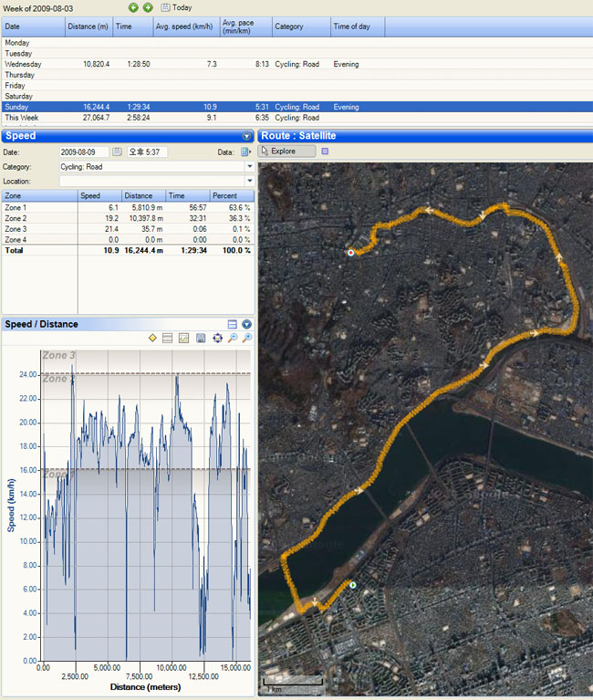This screenshot has width=593, height=700.
Task: Toggle the chart smoothing view icon
Action: coord(184,339)
